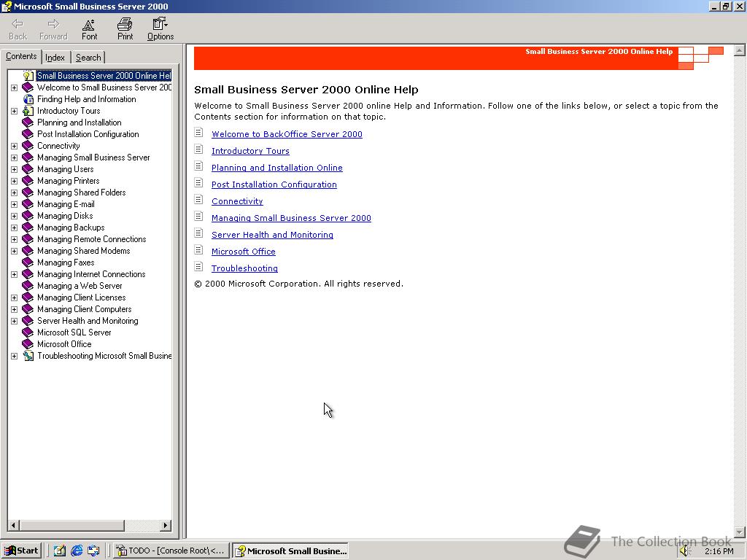Click globe icon beside Finding Help and Information
This screenshot has width=747, height=560.
[28, 99]
